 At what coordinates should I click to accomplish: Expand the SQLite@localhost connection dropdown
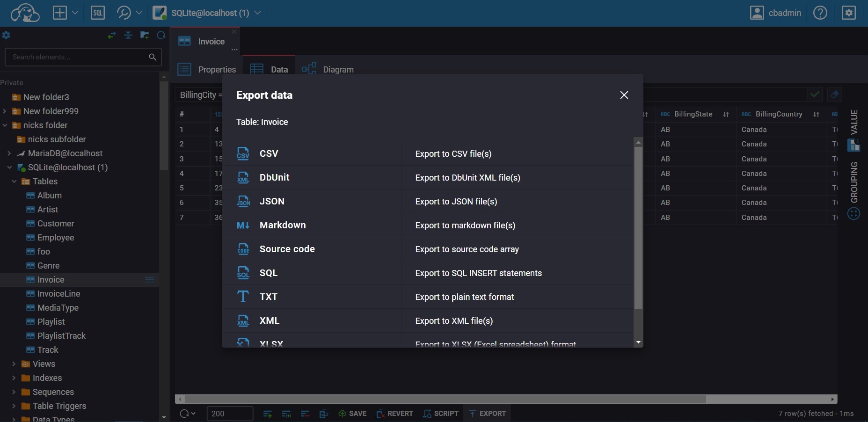point(258,13)
